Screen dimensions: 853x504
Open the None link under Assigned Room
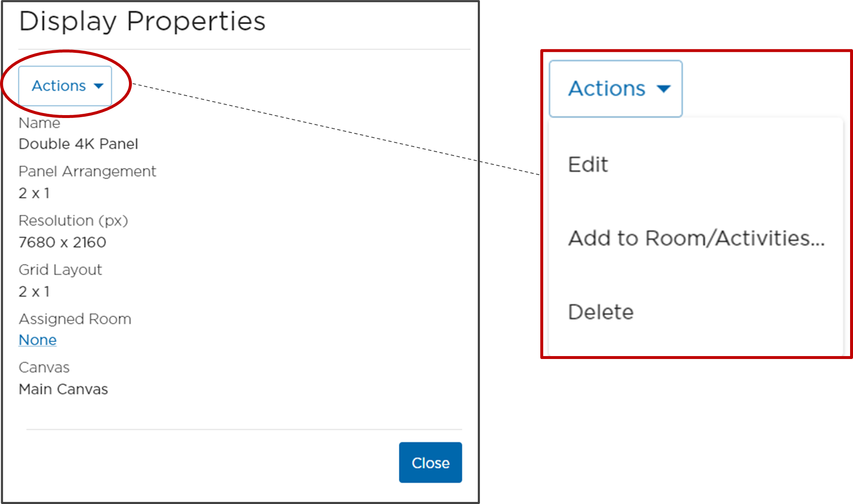[x=37, y=340]
